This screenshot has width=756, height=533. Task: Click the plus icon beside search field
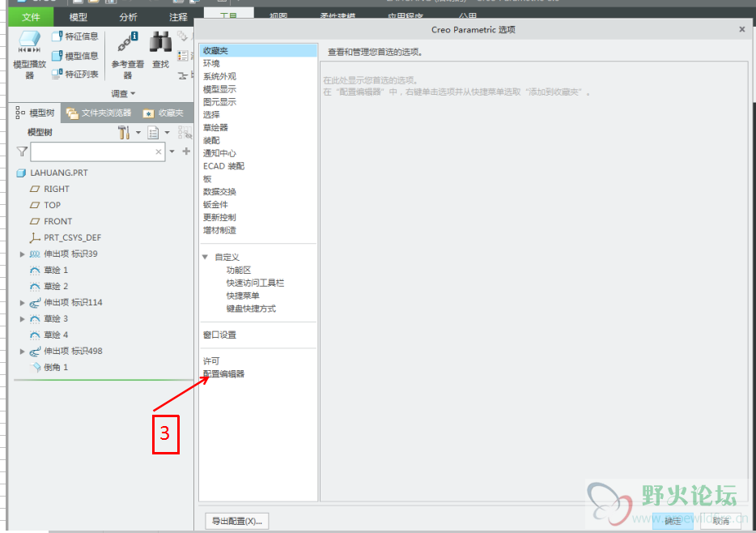(x=186, y=151)
